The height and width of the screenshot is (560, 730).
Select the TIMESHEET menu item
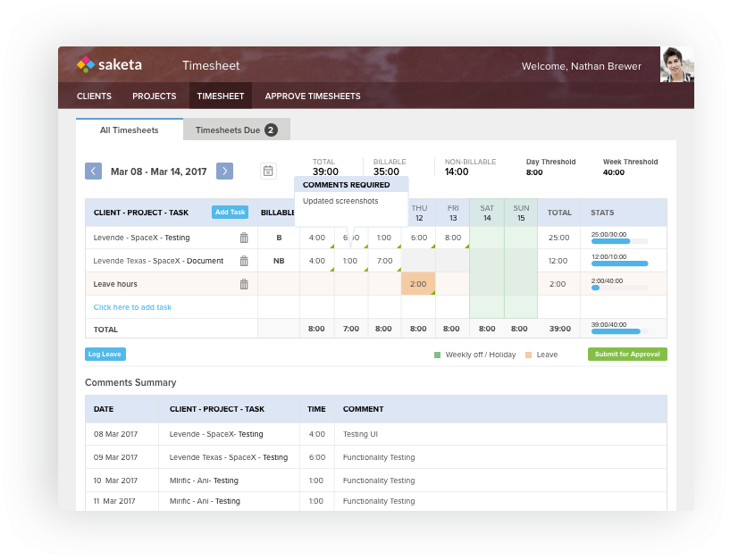220,96
